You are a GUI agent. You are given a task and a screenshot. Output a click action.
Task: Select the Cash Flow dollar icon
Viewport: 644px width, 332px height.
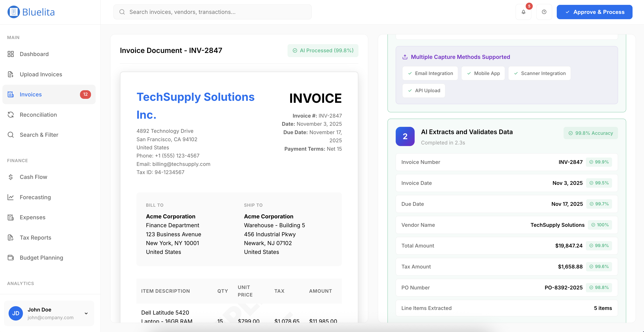(x=11, y=177)
